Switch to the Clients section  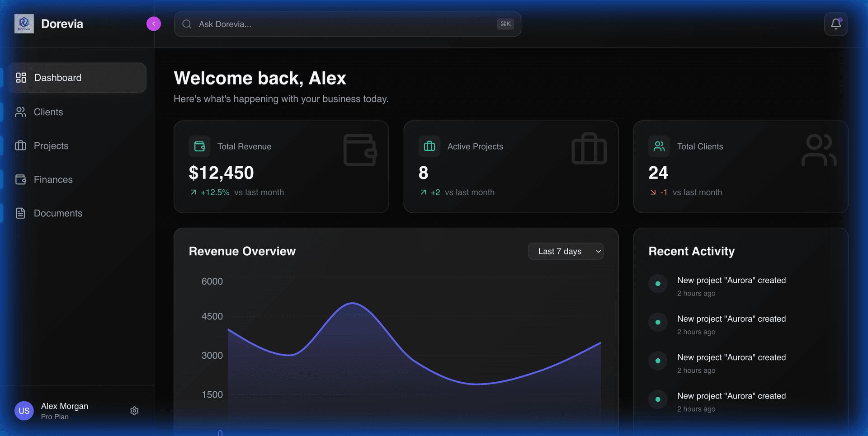(x=48, y=112)
